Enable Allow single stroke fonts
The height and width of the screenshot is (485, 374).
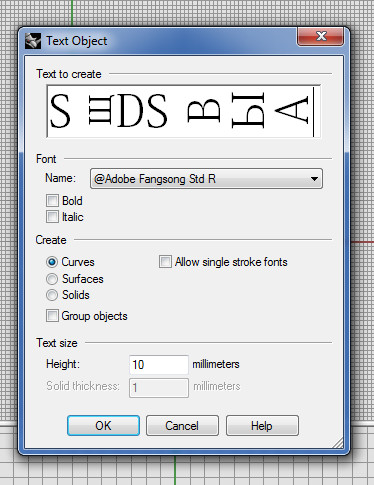[165, 262]
